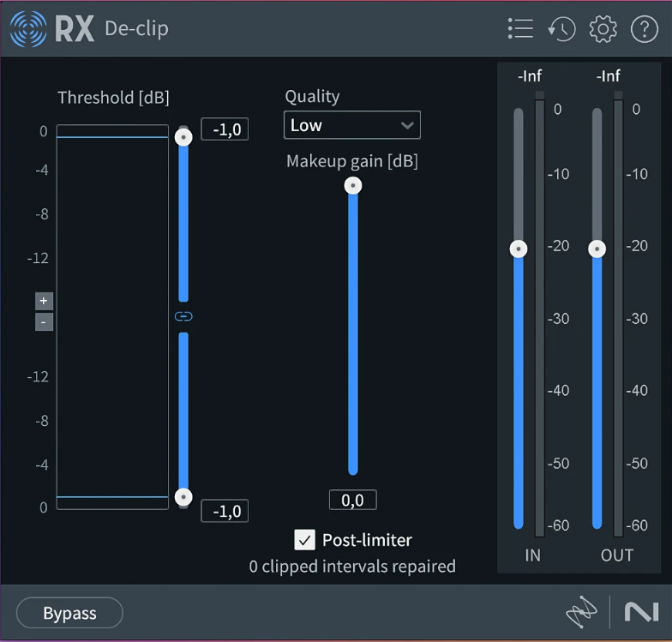672x642 pixels.
Task: Disable the Post-limiter checkbox
Action: pos(304,540)
